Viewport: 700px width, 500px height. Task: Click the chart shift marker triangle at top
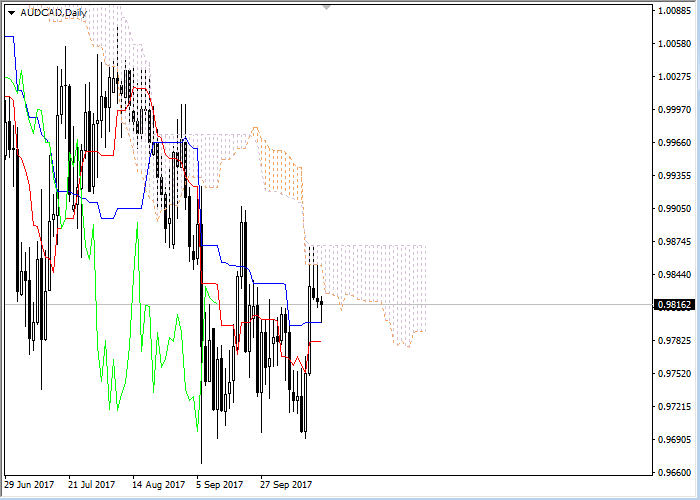(327, 8)
